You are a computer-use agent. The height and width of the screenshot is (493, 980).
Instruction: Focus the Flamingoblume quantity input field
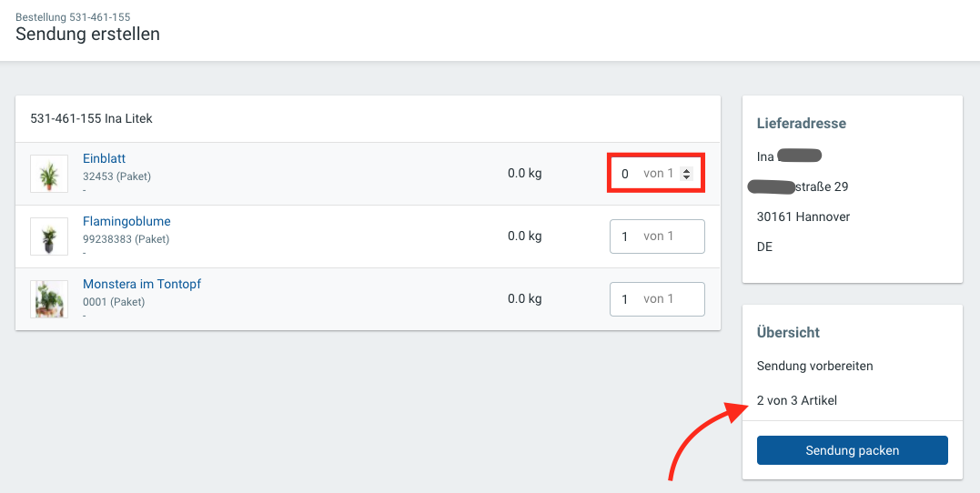(657, 236)
